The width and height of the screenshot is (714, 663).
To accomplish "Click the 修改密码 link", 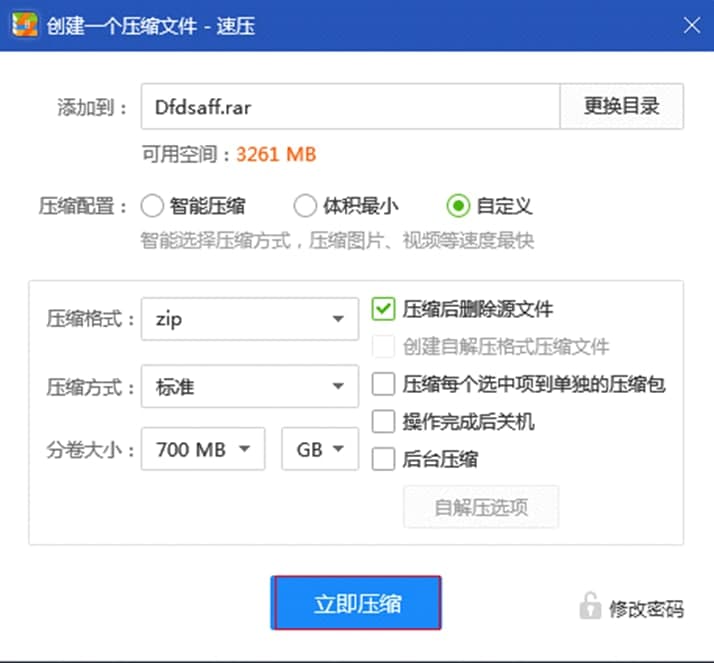I will pyautogui.click(x=647, y=609).
